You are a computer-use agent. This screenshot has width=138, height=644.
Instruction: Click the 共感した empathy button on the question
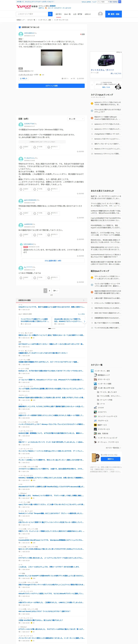point(24,78)
